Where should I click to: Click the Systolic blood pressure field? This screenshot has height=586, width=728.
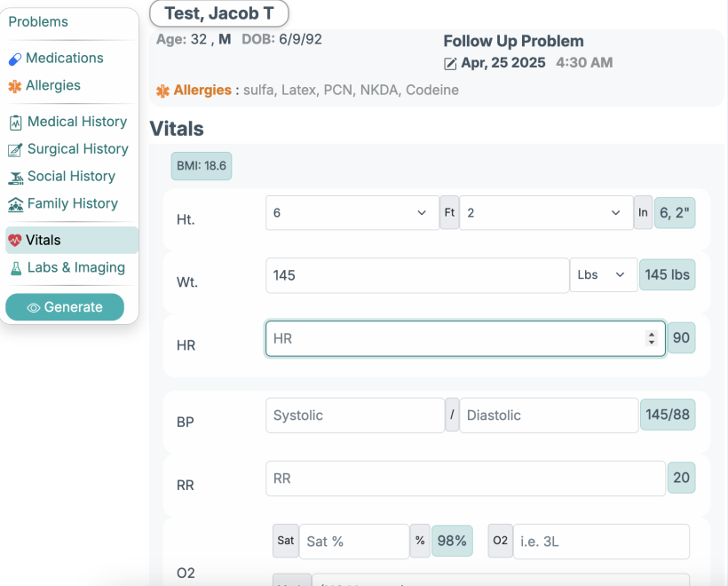pyautogui.click(x=354, y=415)
